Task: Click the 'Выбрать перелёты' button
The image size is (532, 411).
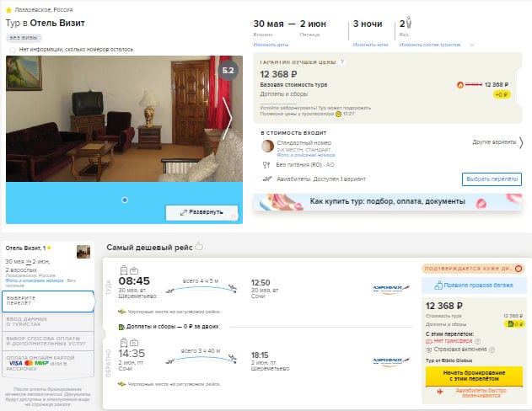Action: pos(492,179)
